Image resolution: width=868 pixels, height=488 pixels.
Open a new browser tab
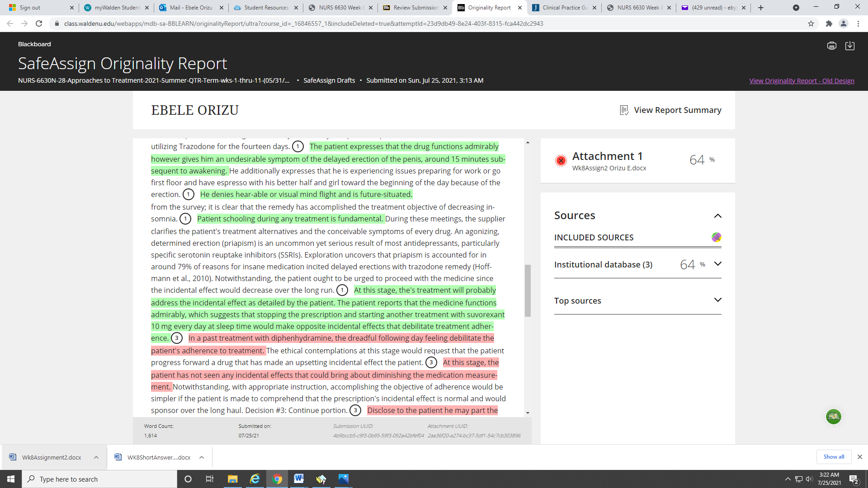761,8
